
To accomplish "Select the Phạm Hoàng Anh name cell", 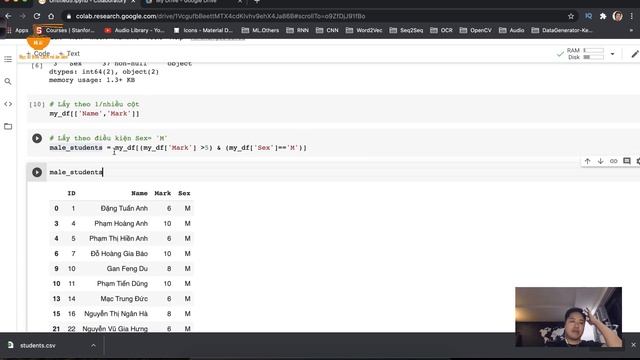I will (121, 223).
